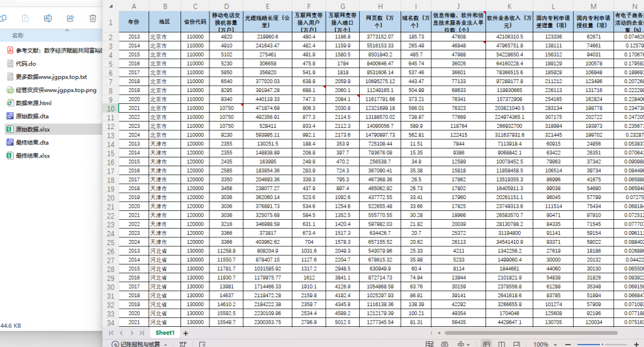Click header cell 省份代码
Image resolution: width=644 pixels, height=347 pixels.
tap(195, 22)
